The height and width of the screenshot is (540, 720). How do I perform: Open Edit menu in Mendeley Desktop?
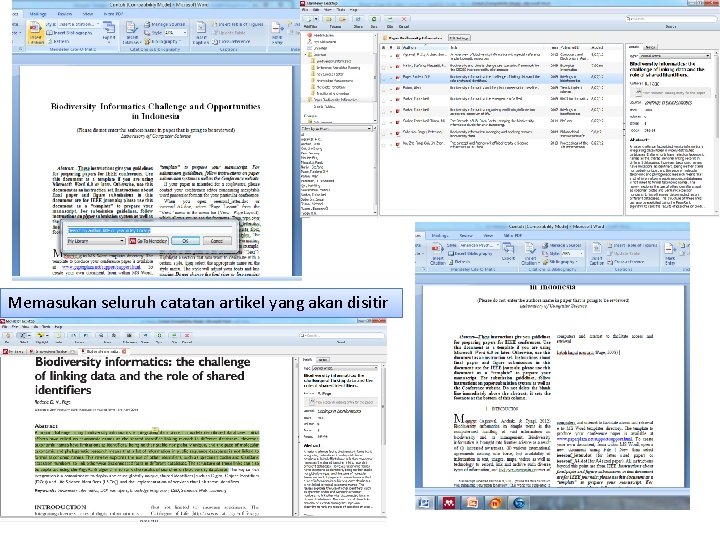tap(316, 10)
